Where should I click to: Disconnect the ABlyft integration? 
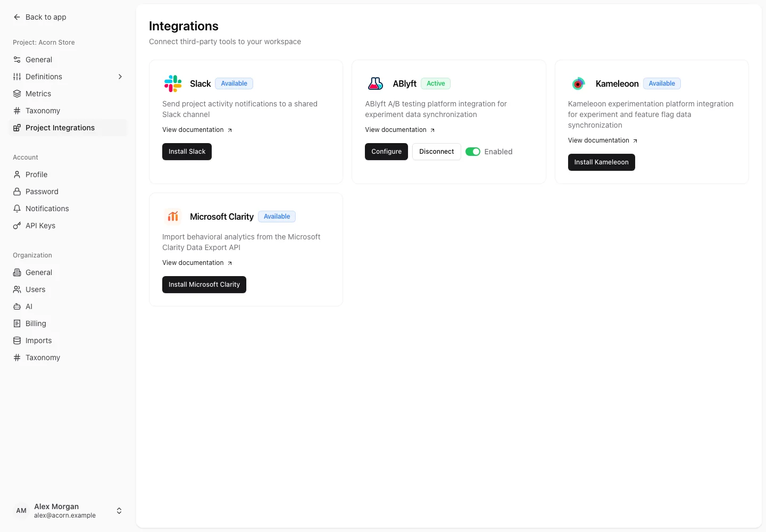click(437, 152)
